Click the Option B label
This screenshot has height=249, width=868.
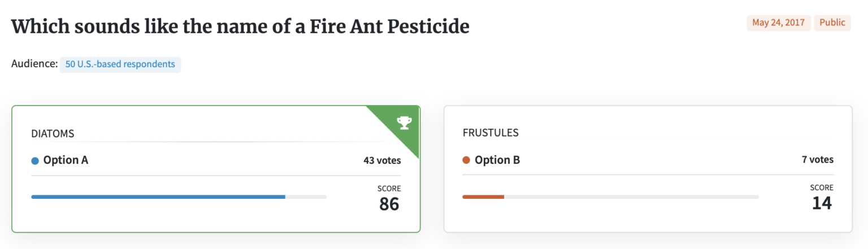pyautogui.click(x=497, y=160)
